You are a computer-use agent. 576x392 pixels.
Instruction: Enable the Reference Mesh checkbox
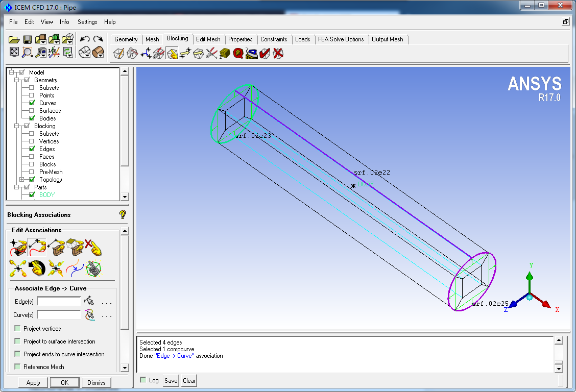(x=17, y=366)
